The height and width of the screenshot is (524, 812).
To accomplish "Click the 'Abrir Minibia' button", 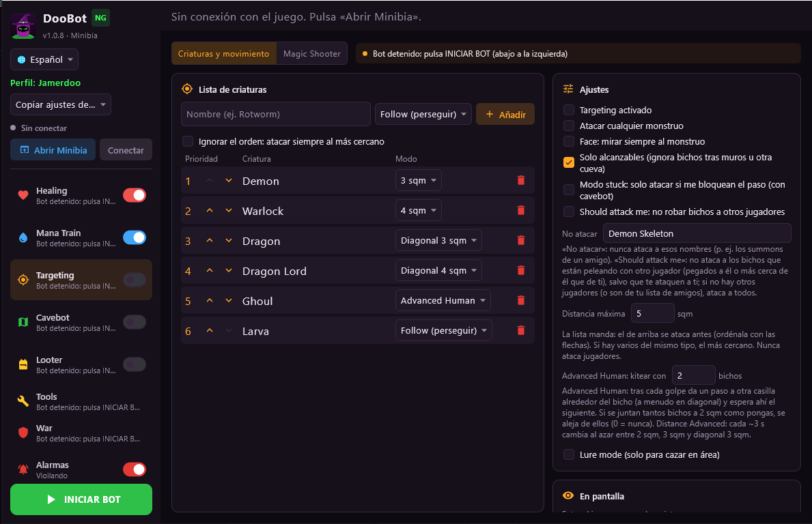I will click(x=53, y=150).
